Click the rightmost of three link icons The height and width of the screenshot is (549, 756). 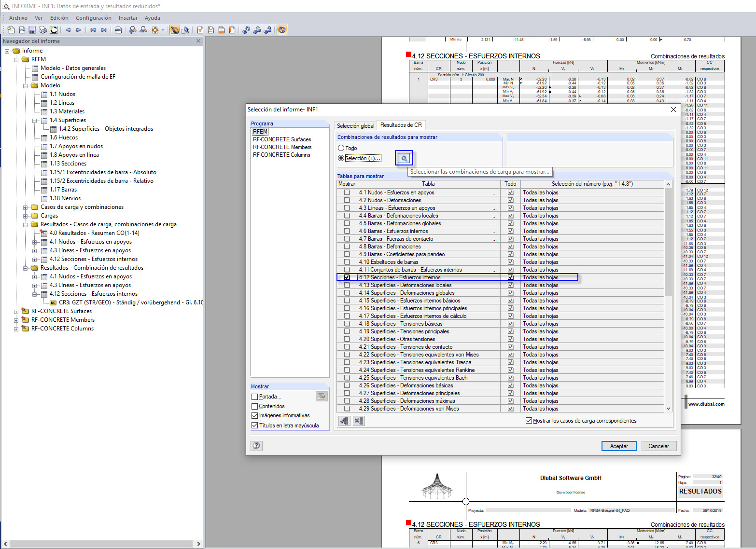267,30
